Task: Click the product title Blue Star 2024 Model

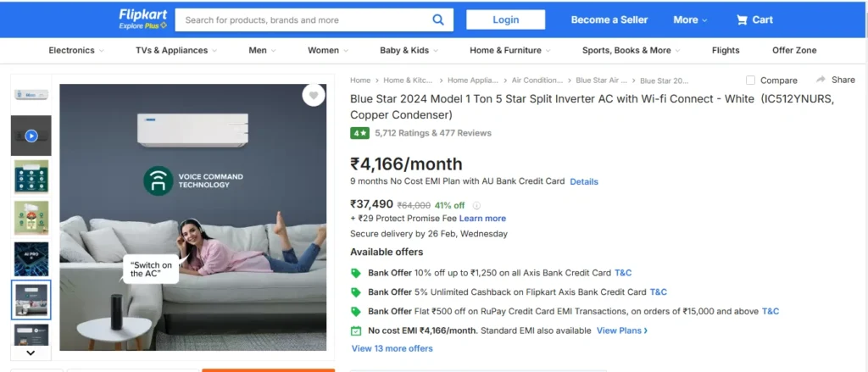Action: point(592,107)
